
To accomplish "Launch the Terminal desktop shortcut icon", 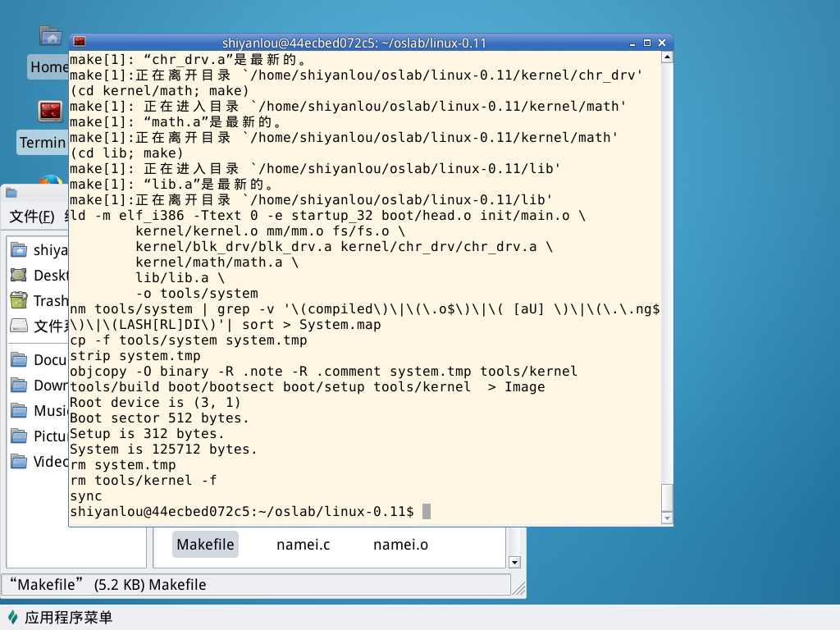I will [51, 112].
